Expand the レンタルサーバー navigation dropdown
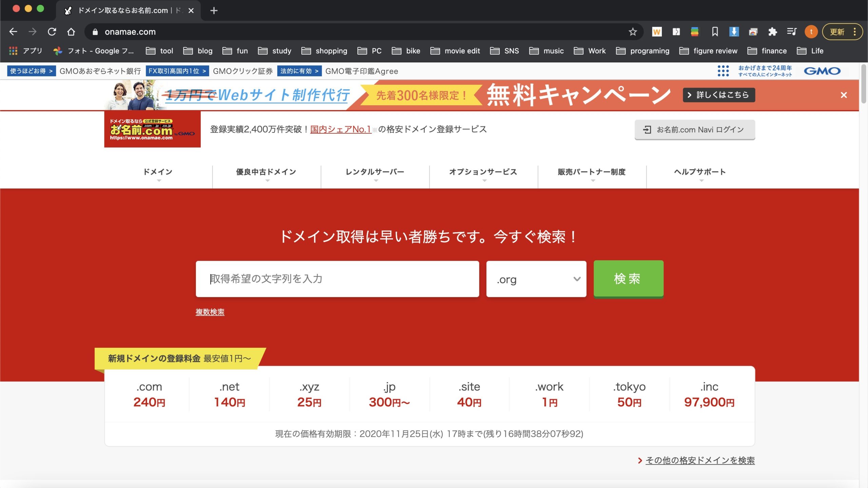 point(374,172)
